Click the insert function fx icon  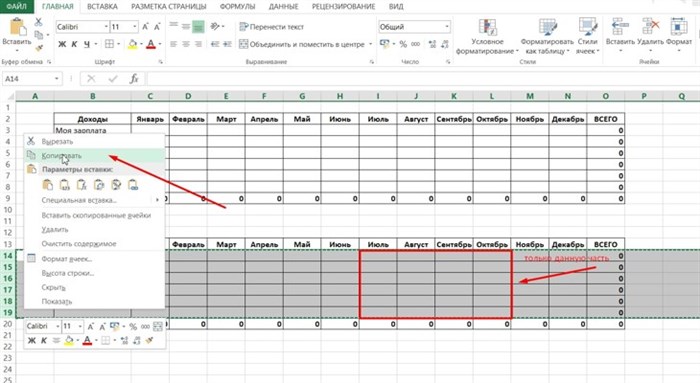click(134, 79)
